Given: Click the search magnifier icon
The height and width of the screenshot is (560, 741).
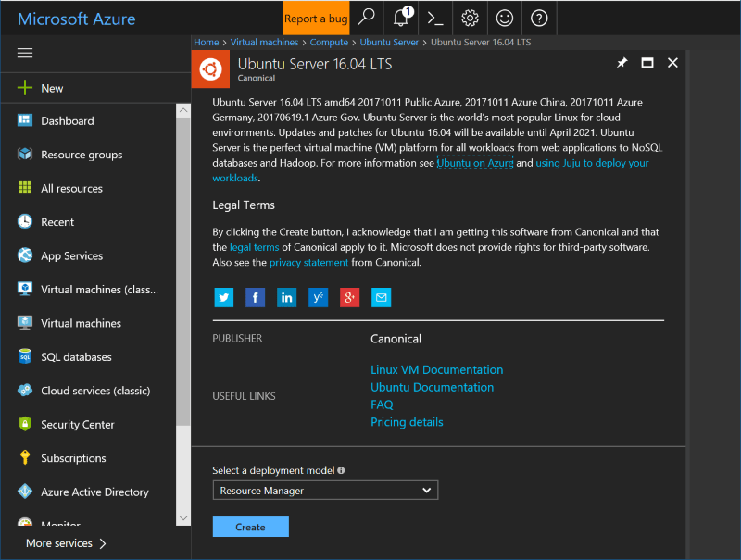Looking at the screenshot, I should [366, 19].
